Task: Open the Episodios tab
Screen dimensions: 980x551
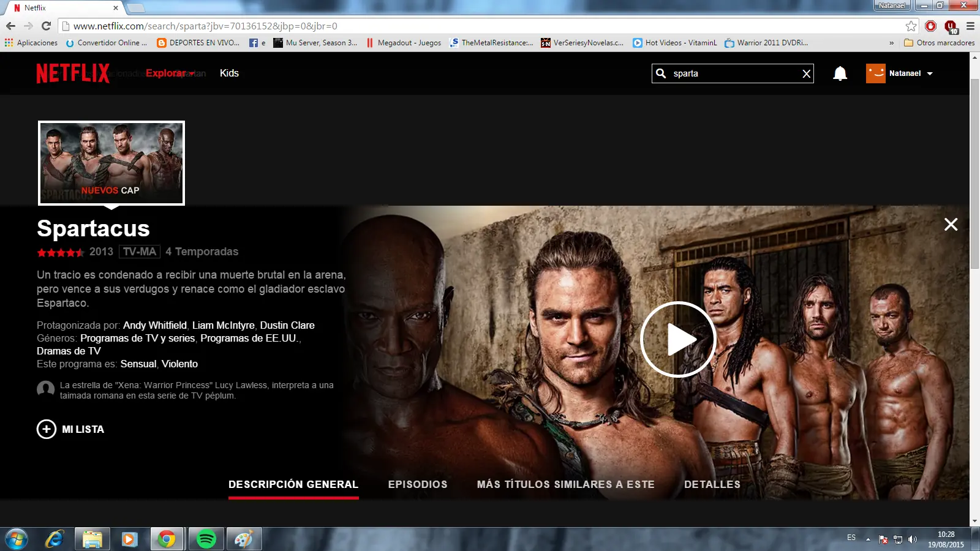Action: click(418, 484)
